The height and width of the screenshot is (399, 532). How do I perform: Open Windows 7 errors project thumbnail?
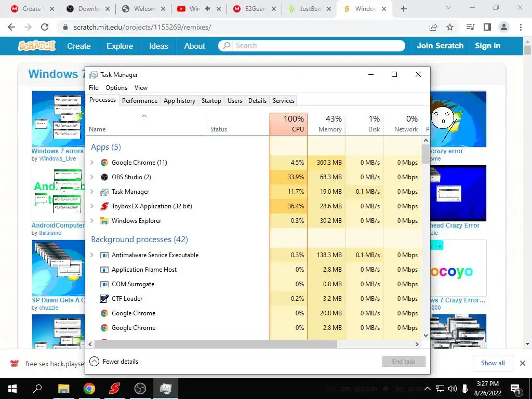pyautogui.click(x=58, y=119)
